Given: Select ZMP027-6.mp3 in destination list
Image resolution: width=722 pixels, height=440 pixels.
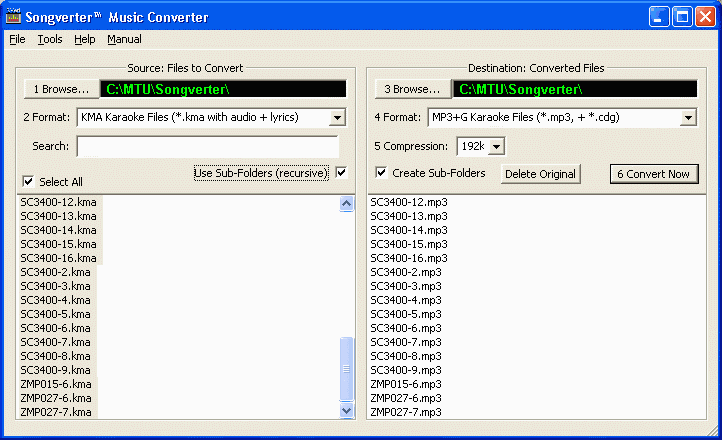Looking at the screenshot, I should coord(406,399).
